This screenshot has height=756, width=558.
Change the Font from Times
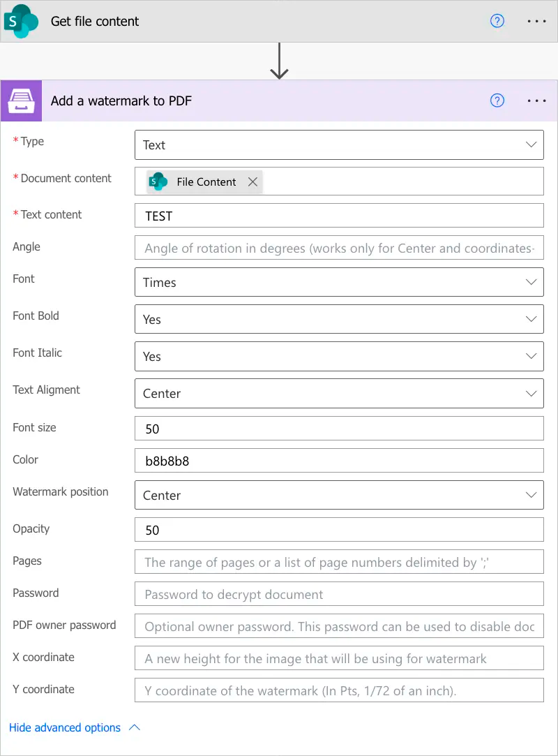[x=339, y=282]
